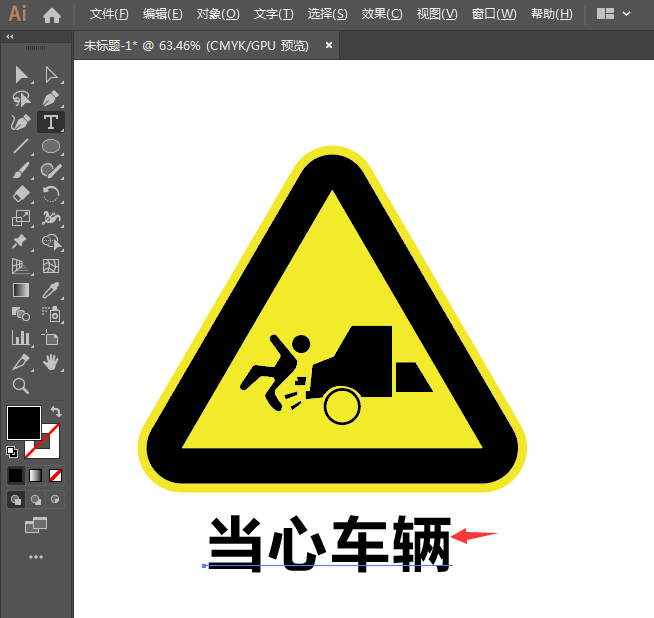Select the Symbol Sprayer tool

click(52, 314)
